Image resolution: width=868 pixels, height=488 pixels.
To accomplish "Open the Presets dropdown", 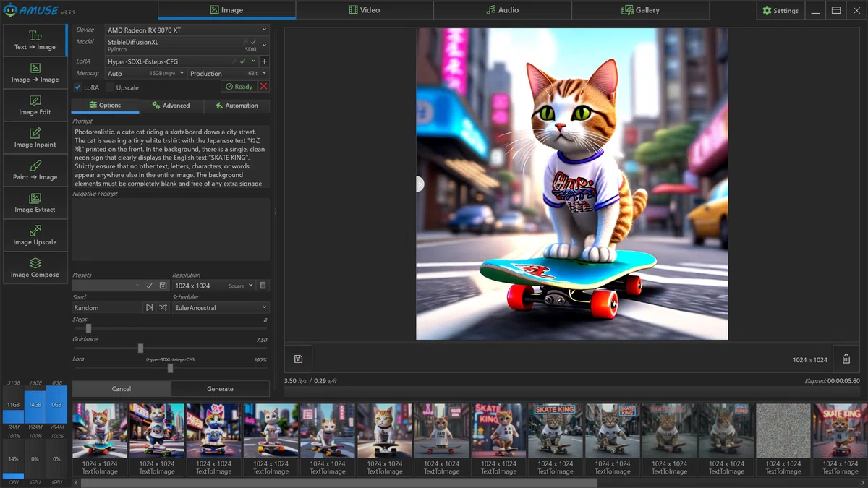I will point(107,286).
